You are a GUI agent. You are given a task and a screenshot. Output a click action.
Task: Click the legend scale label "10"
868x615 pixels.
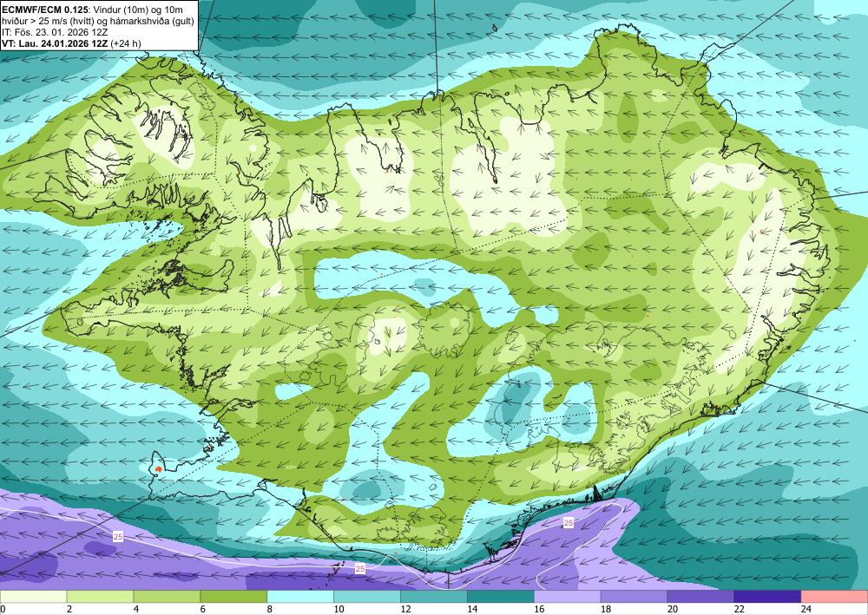coord(339,610)
